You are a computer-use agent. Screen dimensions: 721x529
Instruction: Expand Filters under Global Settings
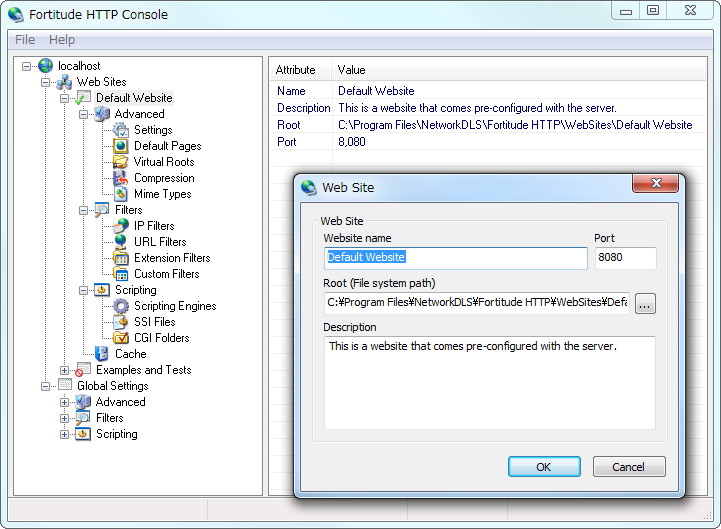[x=64, y=418]
